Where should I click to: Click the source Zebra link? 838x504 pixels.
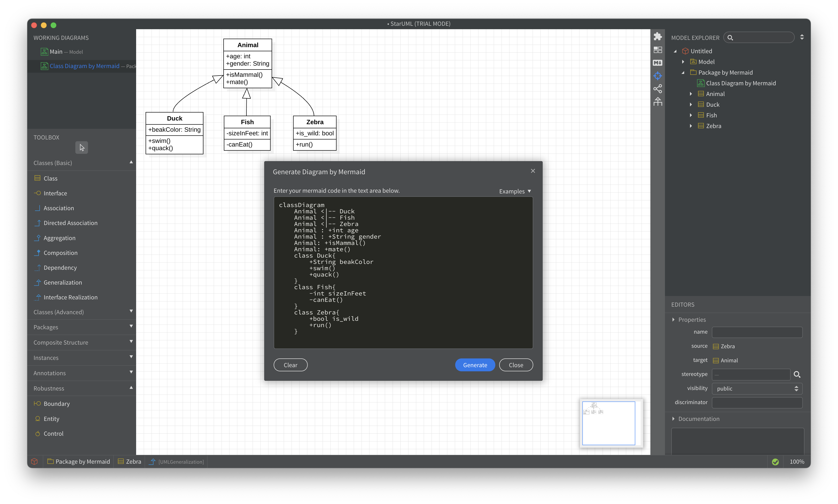pyautogui.click(x=724, y=347)
